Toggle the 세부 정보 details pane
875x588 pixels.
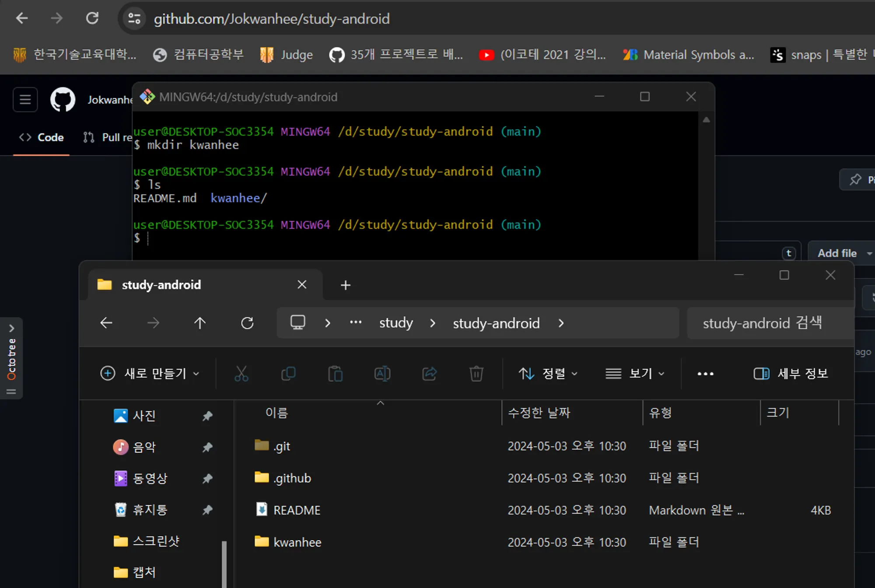coord(791,373)
